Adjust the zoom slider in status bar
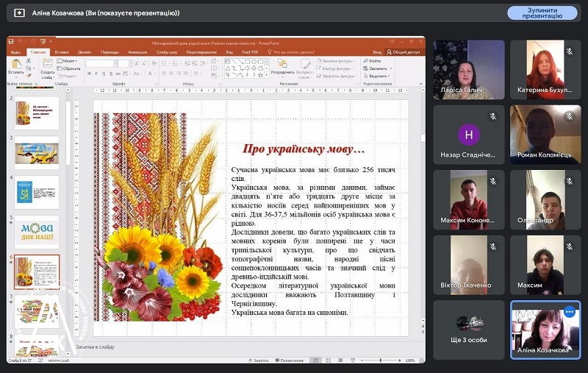Screen dimensions: 588x373 [380, 360]
